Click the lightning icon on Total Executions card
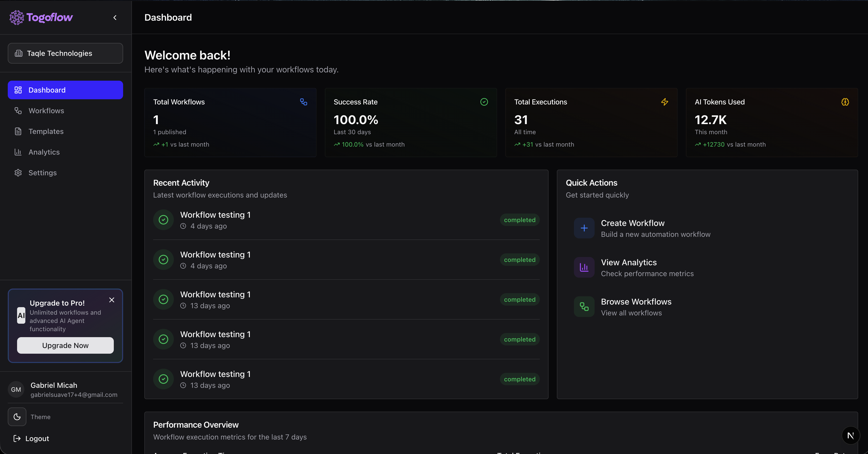 [x=664, y=102]
